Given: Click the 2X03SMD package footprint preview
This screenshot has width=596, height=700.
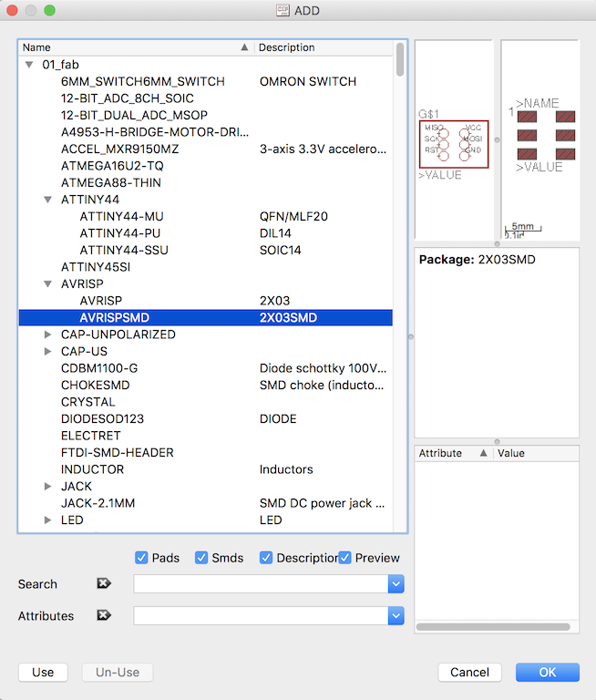Looking at the screenshot, I should 540,139.
